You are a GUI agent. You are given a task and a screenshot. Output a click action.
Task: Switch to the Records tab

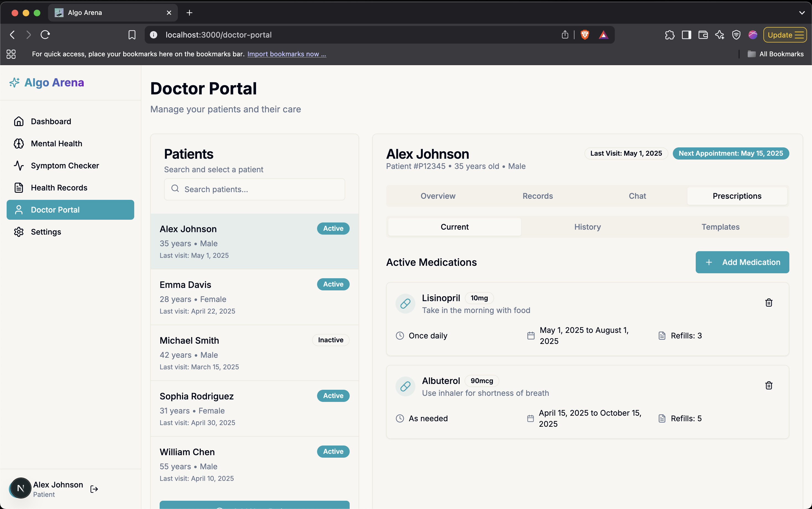(537, 196)
